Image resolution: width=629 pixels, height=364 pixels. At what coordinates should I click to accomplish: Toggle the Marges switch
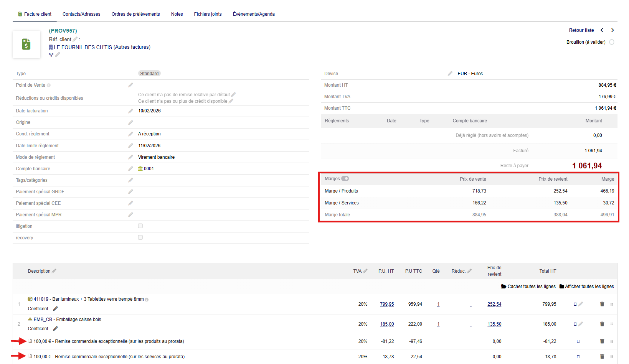pyautogui.click(x=345, y=179)
